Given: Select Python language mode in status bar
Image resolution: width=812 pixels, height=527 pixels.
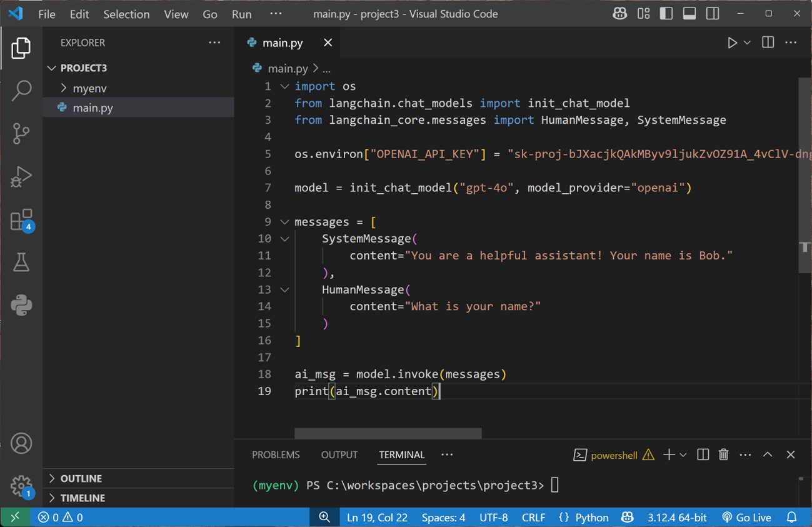Looking at the screenshot, I should (592, 517).
